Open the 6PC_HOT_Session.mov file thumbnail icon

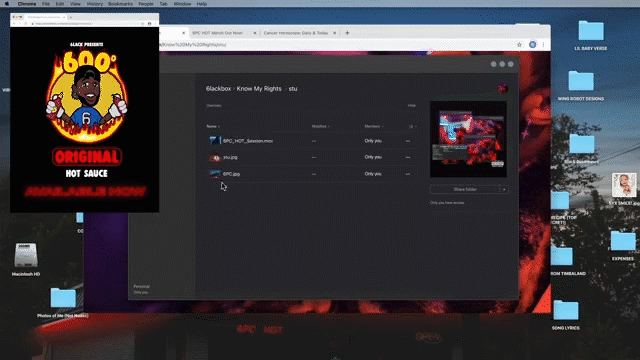215,141
